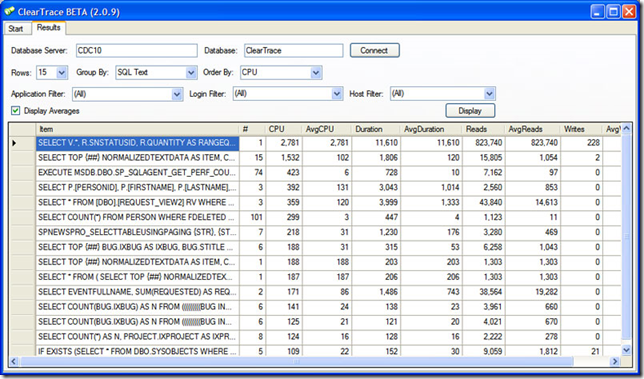This screenshot has height=379, width=644.
Task: Click the Database name field
Action: [x=293, y=51]
